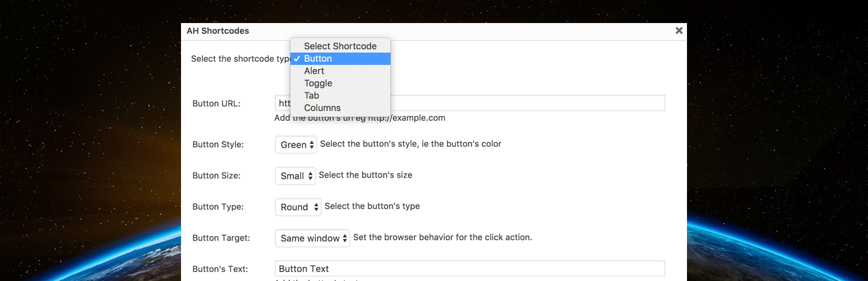Select the Columns shortcode option

coord(340,108)
